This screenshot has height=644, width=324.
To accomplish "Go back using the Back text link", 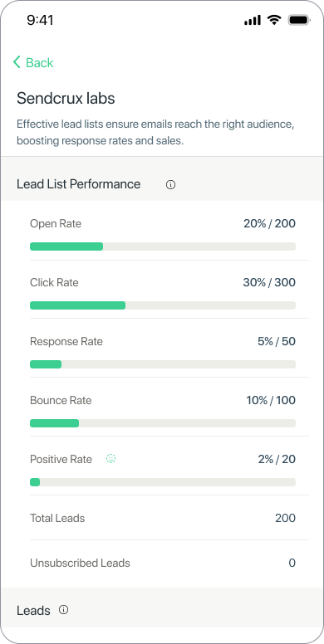I will (x=40, y=62).
